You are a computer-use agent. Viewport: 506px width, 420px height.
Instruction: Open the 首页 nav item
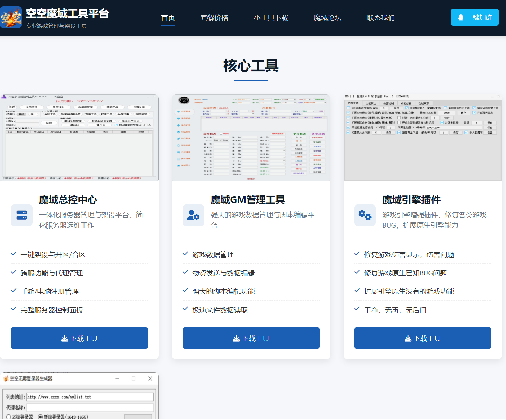(x=168, y=18)
